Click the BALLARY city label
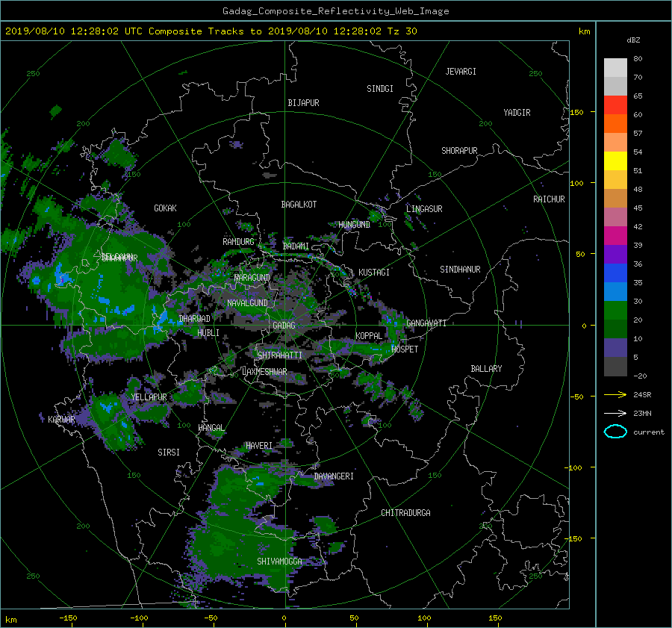Image resolution: width=672 pixels, height=628 pixels. click(x=486, y=369)
